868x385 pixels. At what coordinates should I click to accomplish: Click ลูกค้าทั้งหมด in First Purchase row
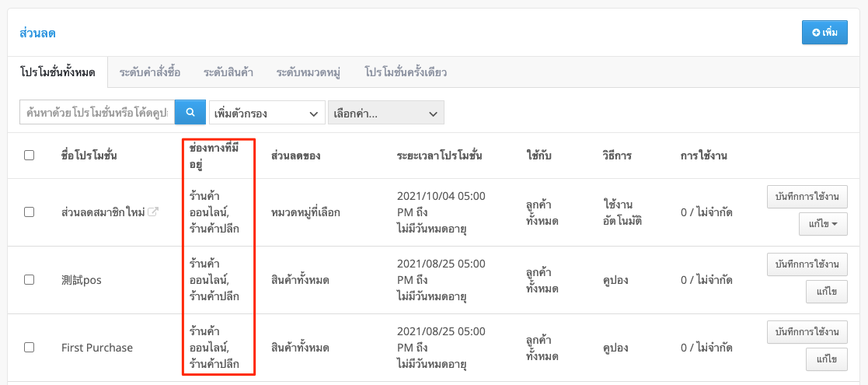click(x=542, y=348)
